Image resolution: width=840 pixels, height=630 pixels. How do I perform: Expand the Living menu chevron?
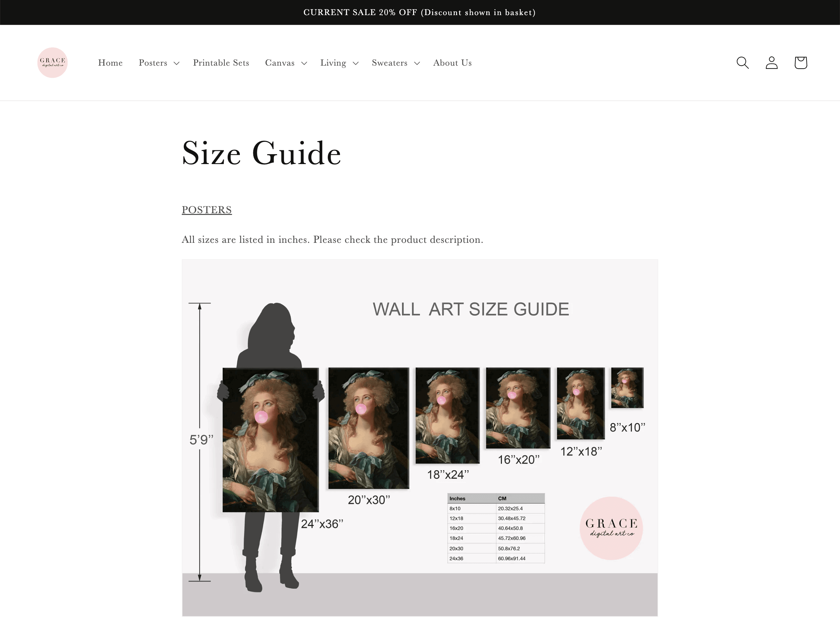coord(355,63)
